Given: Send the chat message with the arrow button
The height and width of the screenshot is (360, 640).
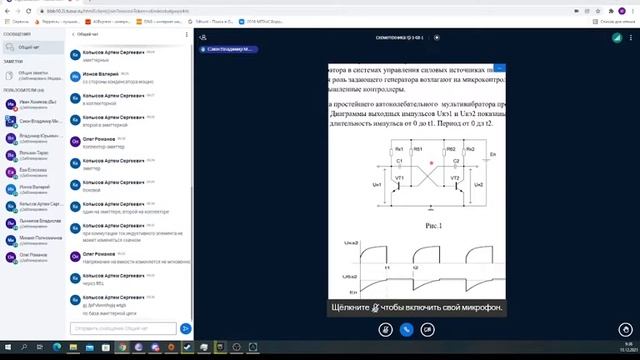Looking at the screenshot, I should (186, 328).
